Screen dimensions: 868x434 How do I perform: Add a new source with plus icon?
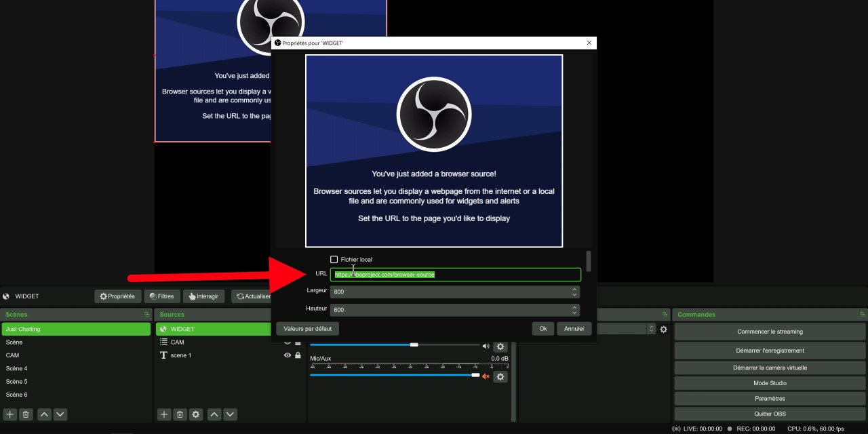tap(164, 414)
